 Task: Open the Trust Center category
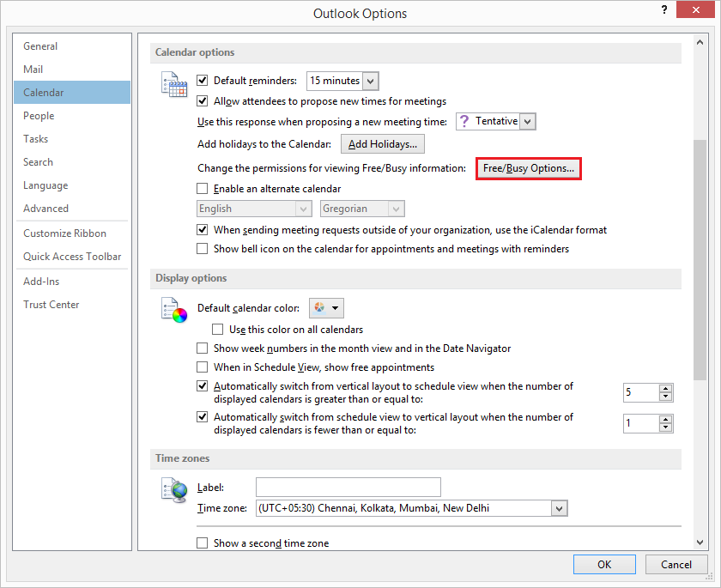tap(51, 305)
